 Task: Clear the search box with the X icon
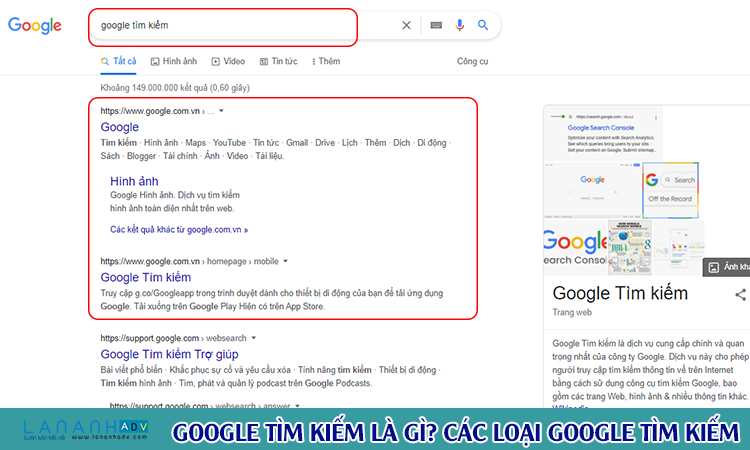click(406, 25)
